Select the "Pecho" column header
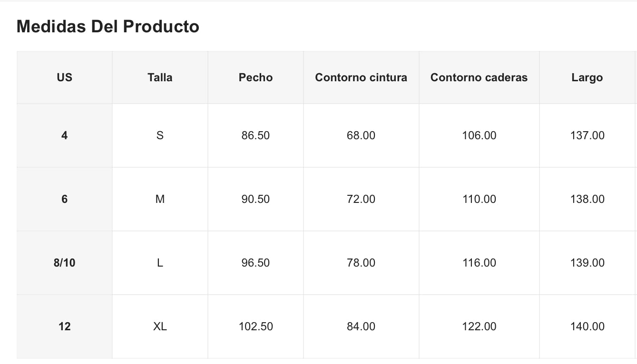 click(255, 77)
